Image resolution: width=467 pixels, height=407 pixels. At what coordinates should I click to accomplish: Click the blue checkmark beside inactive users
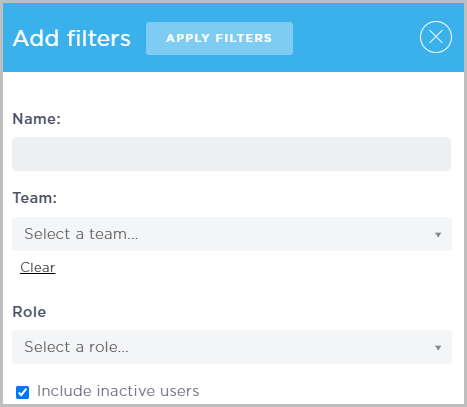[23, 392]
